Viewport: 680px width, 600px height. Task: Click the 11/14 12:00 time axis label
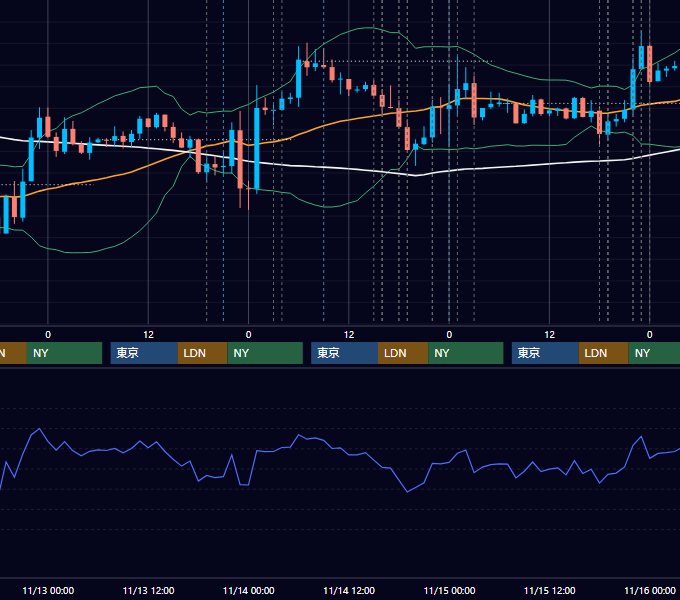point(349,590)
